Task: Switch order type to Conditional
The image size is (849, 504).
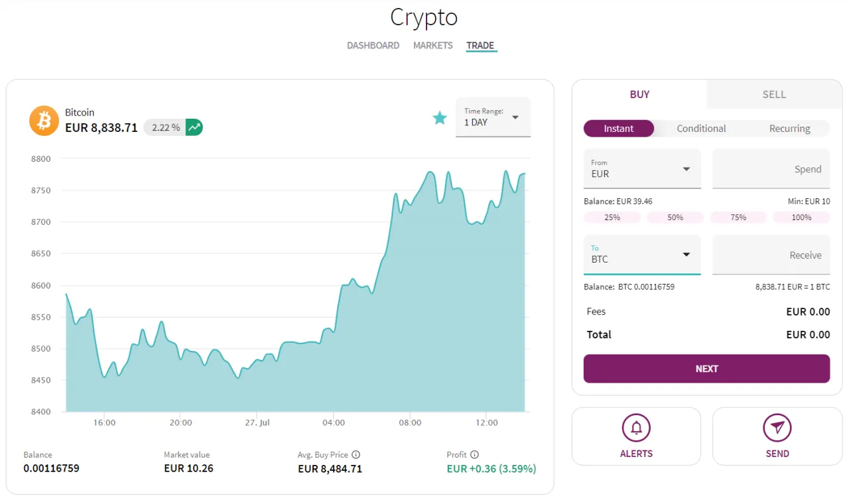Action: 700,129
